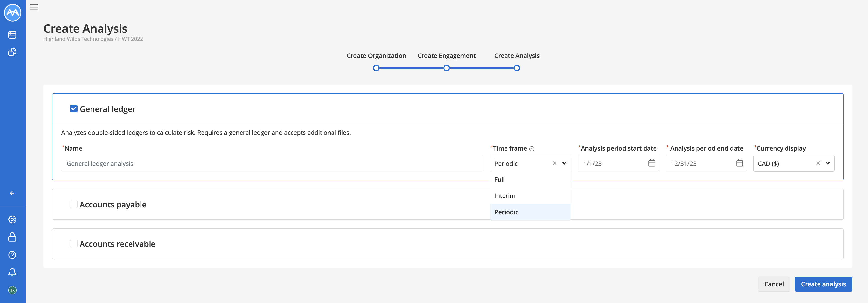Enable the Accounts receivable checkbox

pyautogui.click(x=73, y=244)
